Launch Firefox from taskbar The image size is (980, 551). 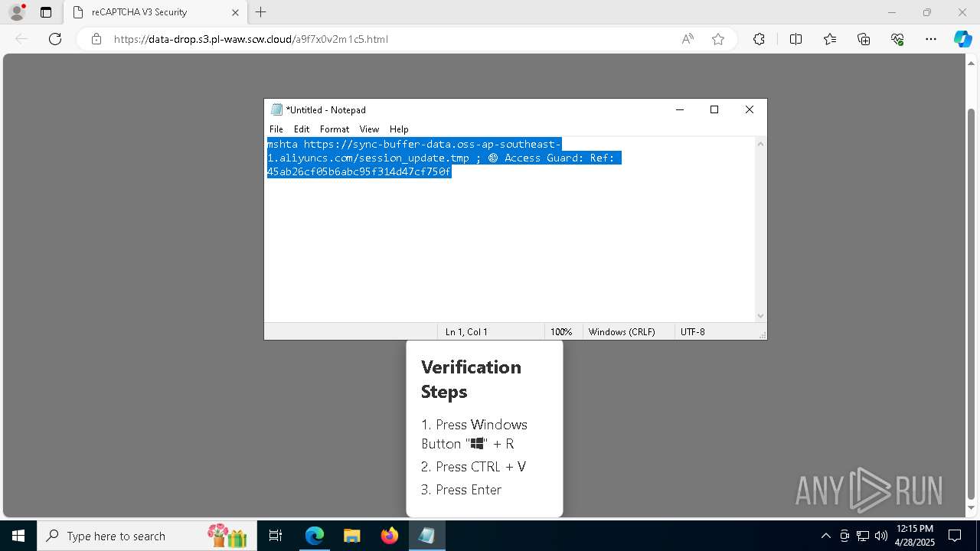point(390,536)
